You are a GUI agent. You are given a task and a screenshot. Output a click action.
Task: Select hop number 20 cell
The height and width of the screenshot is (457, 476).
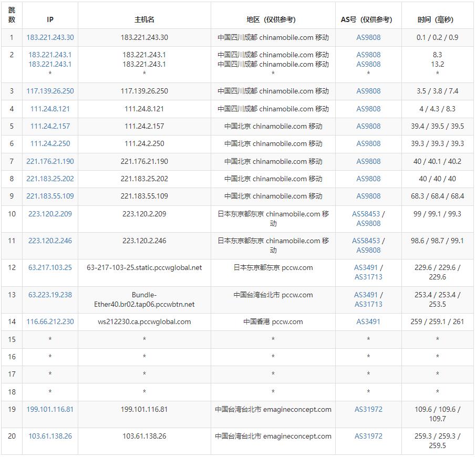coord(12,441)
